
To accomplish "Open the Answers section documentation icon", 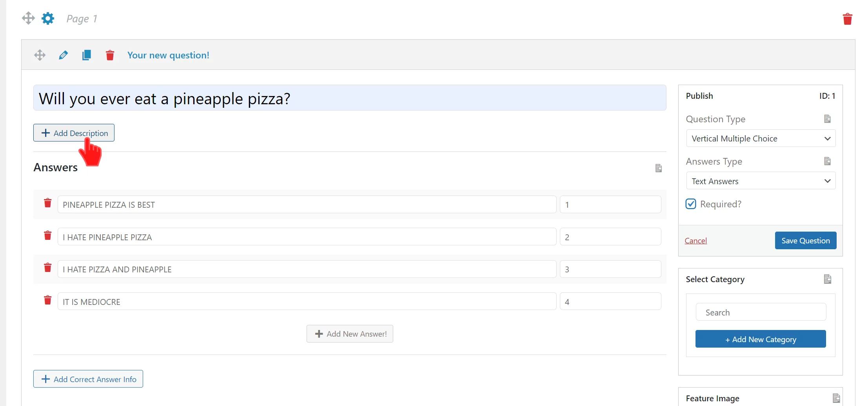I will tap(659, 168).
